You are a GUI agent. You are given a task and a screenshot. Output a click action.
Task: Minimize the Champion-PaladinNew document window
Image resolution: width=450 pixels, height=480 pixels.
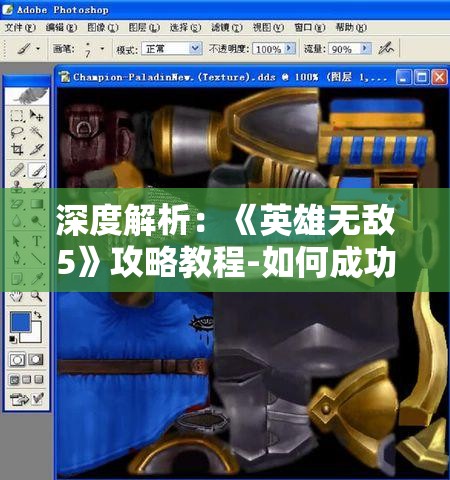(x=404, y=77)
